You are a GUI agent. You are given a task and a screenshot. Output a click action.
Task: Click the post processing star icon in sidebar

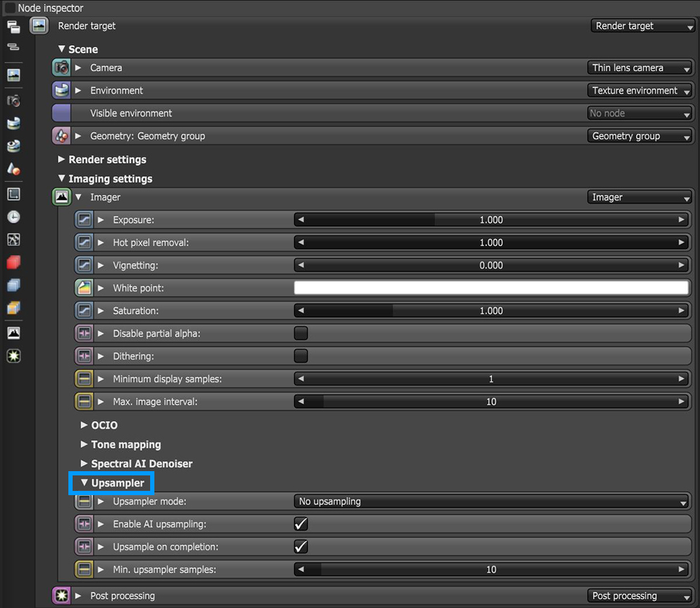[x=13, y=355]
